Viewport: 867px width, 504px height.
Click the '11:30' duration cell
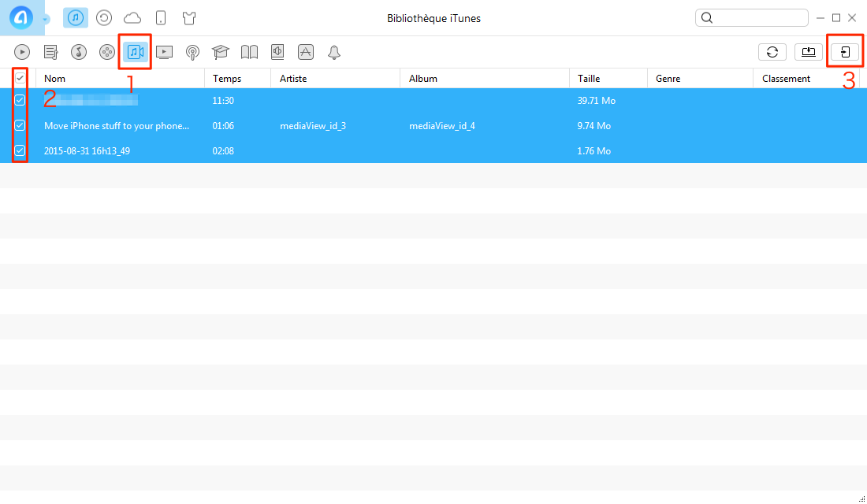[223, 101]
